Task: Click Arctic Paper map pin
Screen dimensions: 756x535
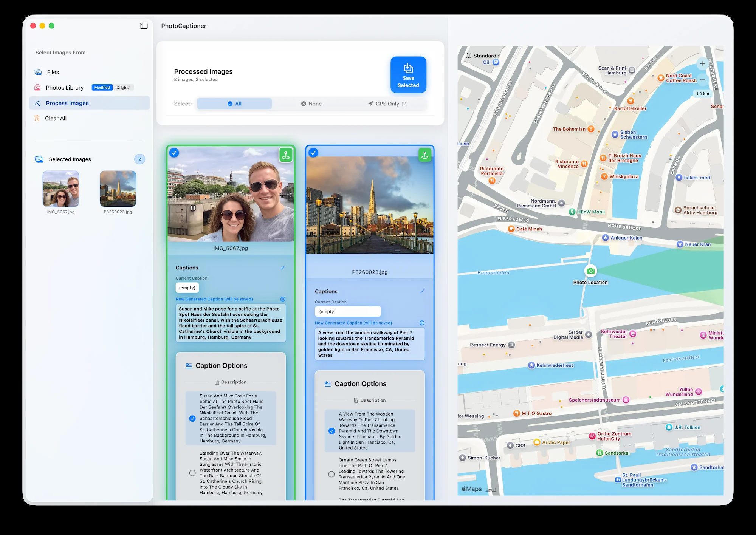Action: [537, 442]
